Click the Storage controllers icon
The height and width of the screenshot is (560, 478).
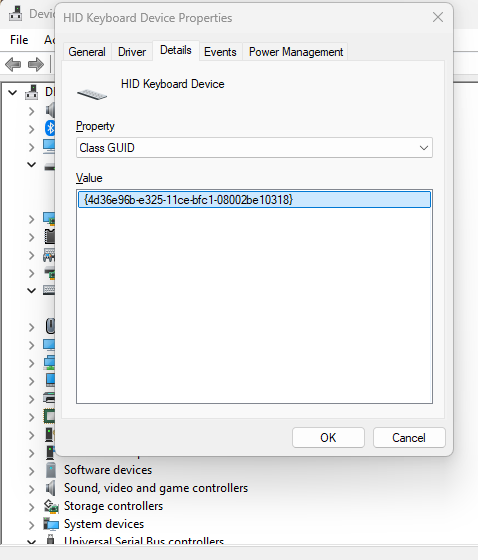click(x=51, y=506)
